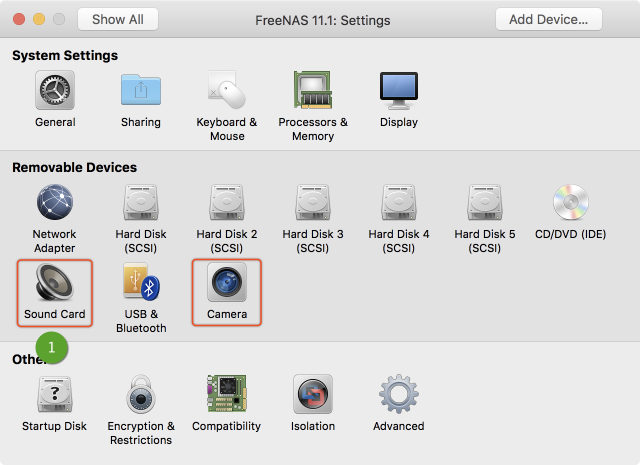
Task: Open Hard Disk 2 (SCSI) settings
Action: pos(227,204)
